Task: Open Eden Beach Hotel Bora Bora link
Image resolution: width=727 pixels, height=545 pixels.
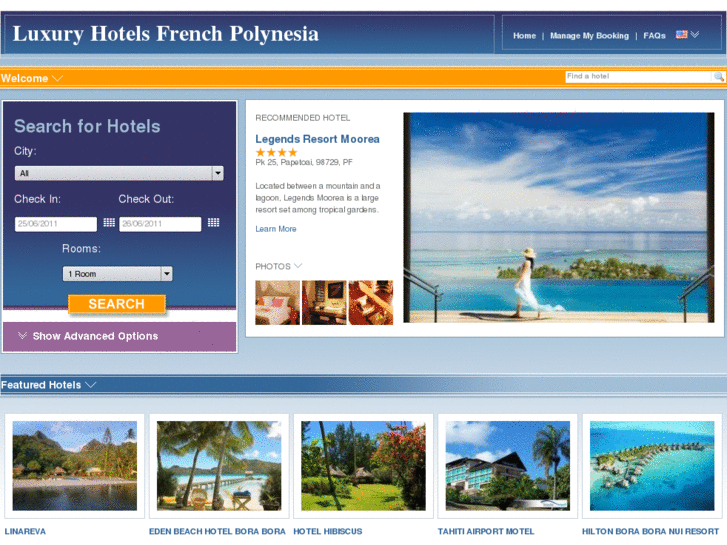Action: 217,531
